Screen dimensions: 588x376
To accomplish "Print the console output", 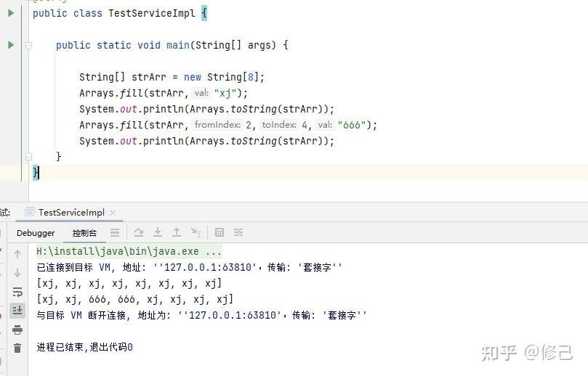I will (x=17, y=330).
